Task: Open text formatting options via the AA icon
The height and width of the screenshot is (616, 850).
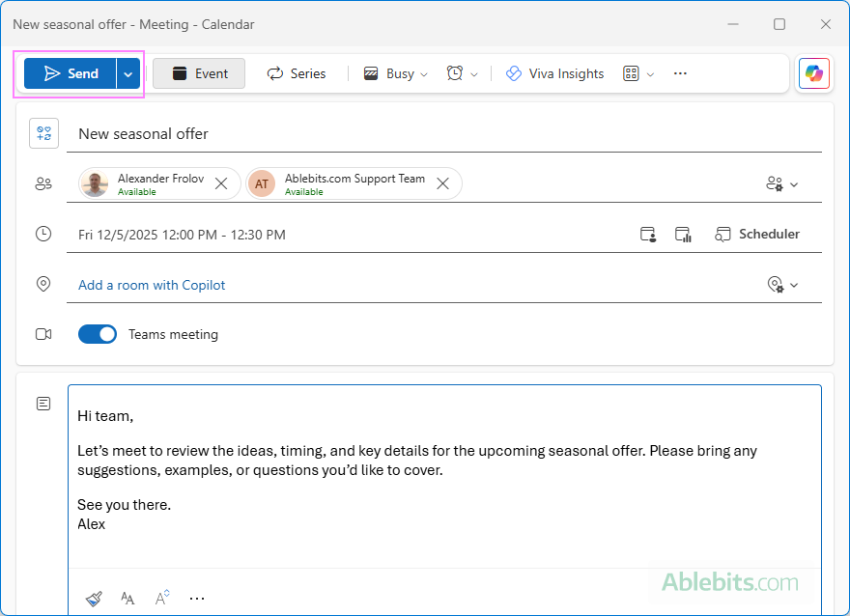Action: click(127, 597)
